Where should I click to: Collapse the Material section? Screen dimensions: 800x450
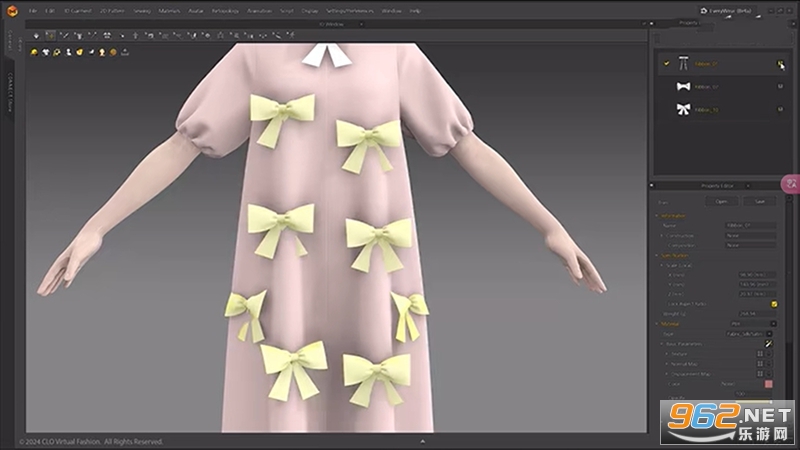click(x=657, y=324)
